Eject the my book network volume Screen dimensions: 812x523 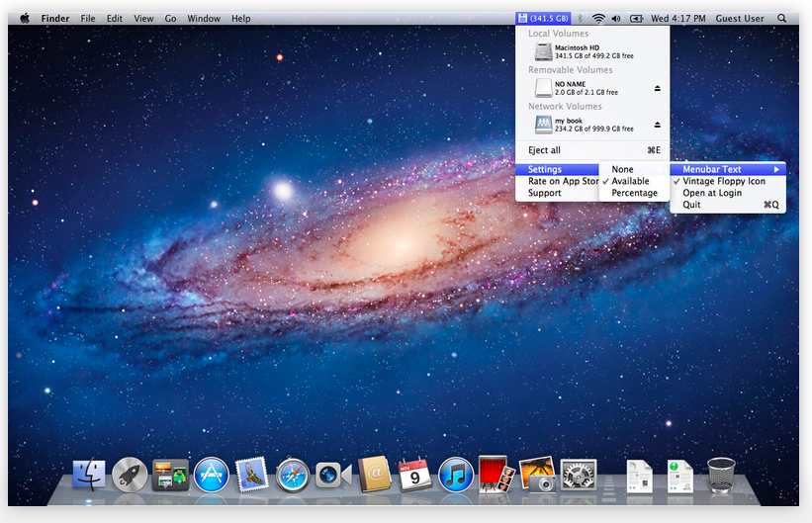658,126
